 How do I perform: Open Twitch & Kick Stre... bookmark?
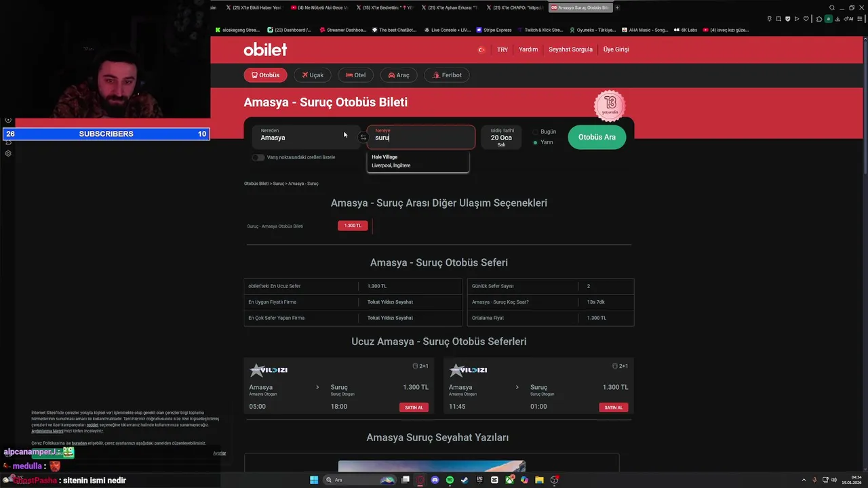(540, 30)
